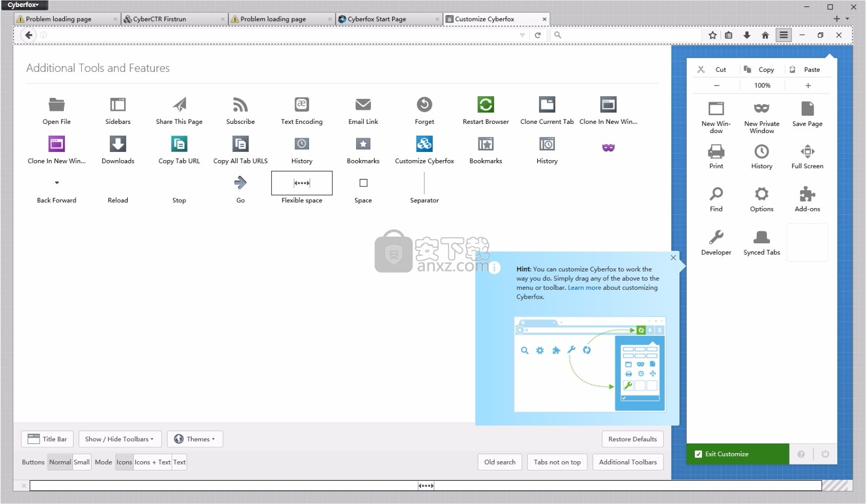866x504 pixels.
Task: Switch to the Cyberfox Start Page tab
Action: [x=388, y=19]
